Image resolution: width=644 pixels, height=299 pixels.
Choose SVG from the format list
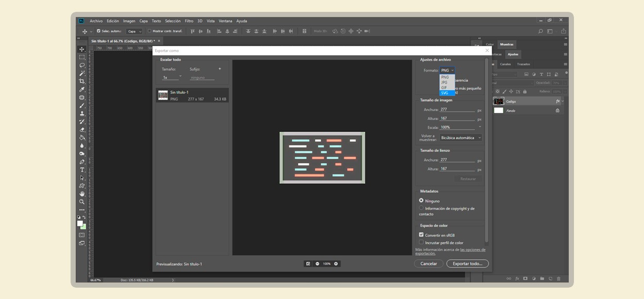[447, 93]
